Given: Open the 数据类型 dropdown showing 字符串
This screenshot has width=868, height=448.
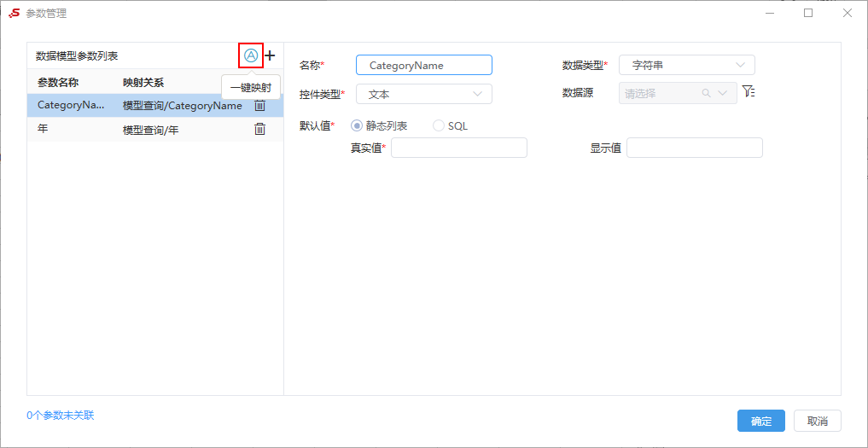Looking at the screenshot, I should (x=687, y=65).
